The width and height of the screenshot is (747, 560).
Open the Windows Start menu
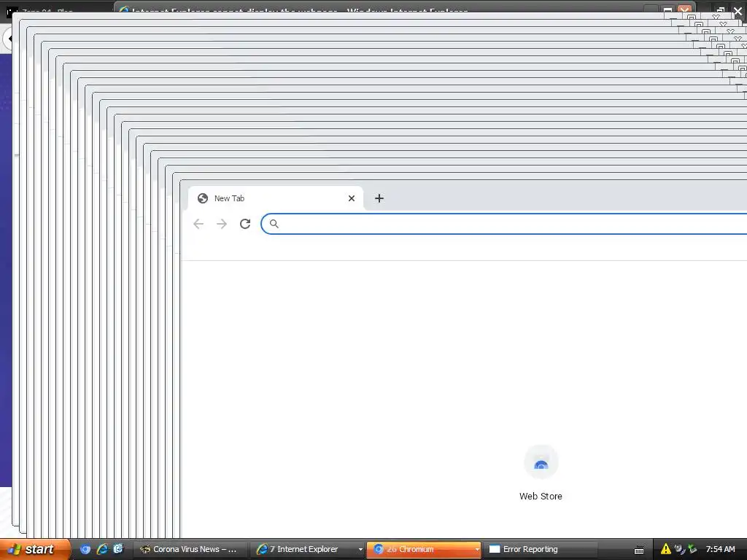36,549
